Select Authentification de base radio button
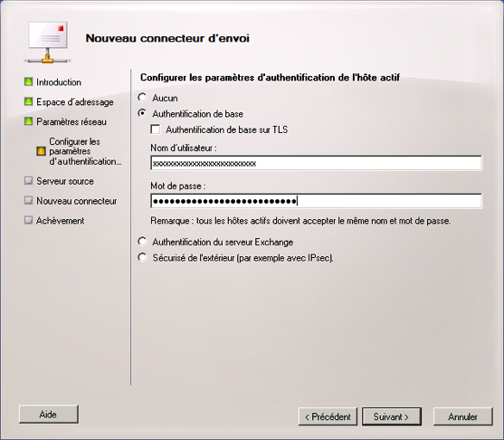This screenshot has height=440, width=504. pyautogui.click(x=142, y=113)
